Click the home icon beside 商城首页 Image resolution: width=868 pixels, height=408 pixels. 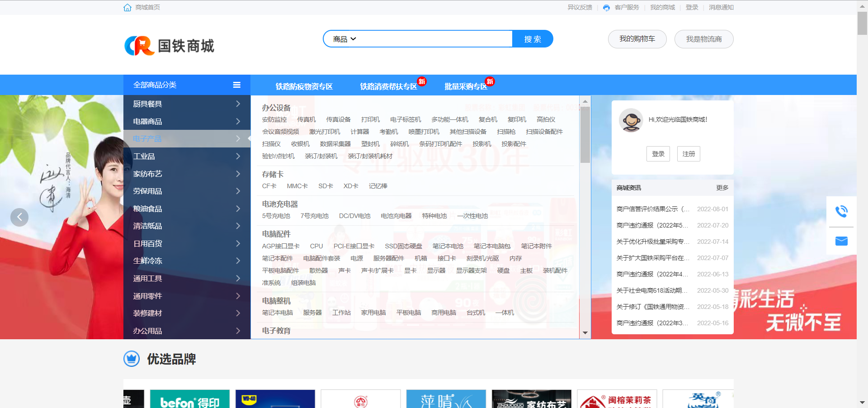click(x=127, y=7)
